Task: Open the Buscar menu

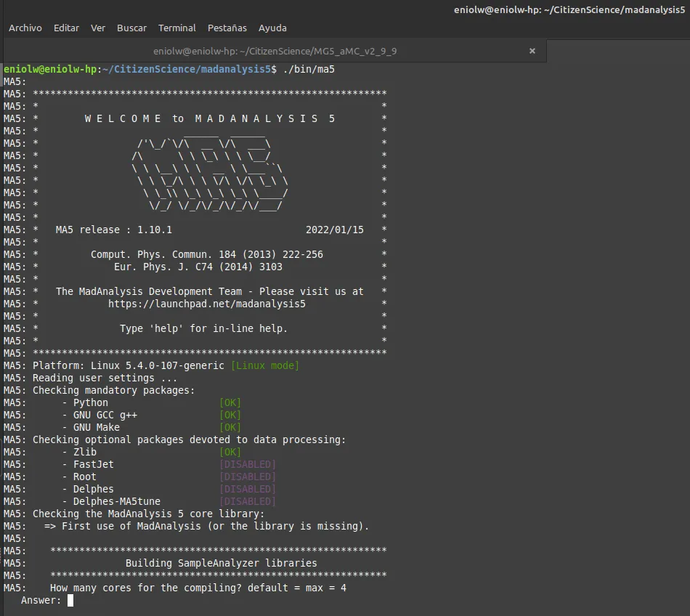Action: click(x=131, y=28)
